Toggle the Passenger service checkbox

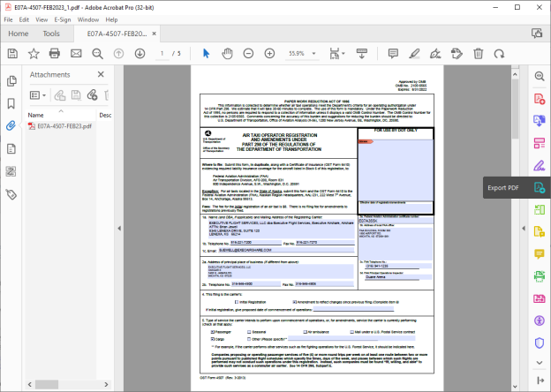213,332
